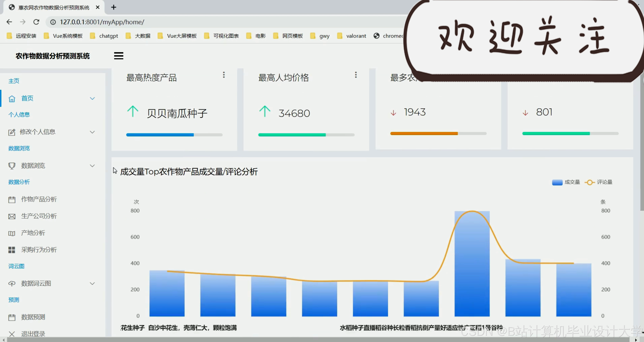This screenshot has width=644, height=342.
Task: Click the tallest blue bar in the chart
Action: 472,265
